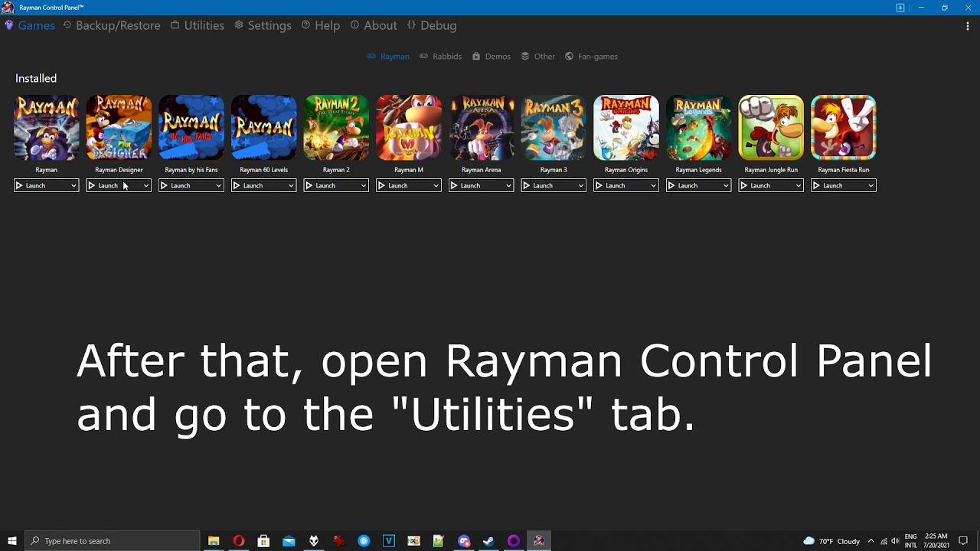Expand launch options arrow for Rayman 3

[x=581, y=185]
